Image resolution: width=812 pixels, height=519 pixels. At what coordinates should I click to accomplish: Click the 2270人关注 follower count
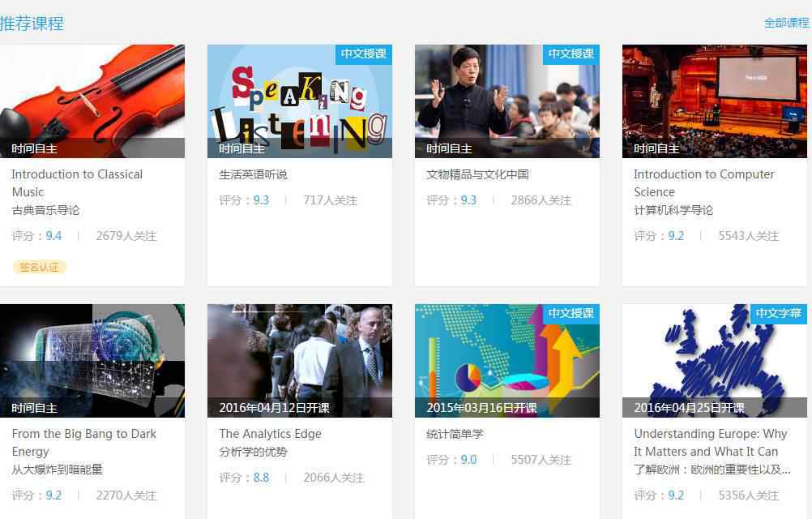[126, 495]
